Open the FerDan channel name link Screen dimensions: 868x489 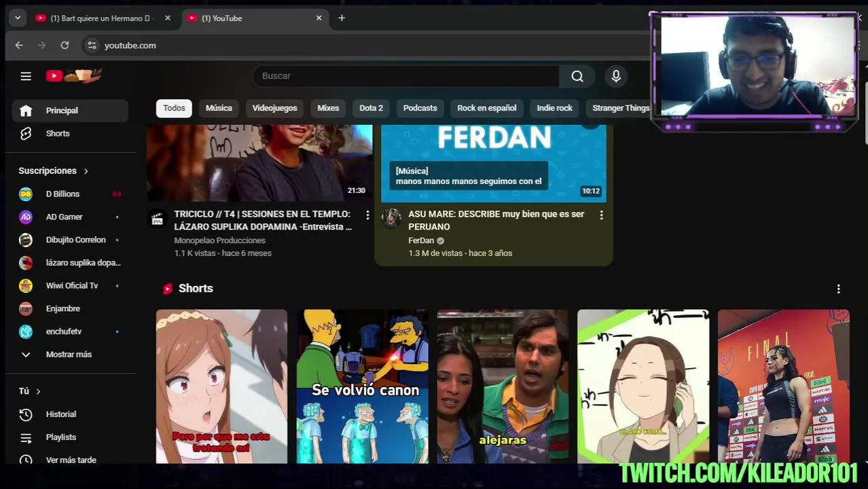coord(420,240)
